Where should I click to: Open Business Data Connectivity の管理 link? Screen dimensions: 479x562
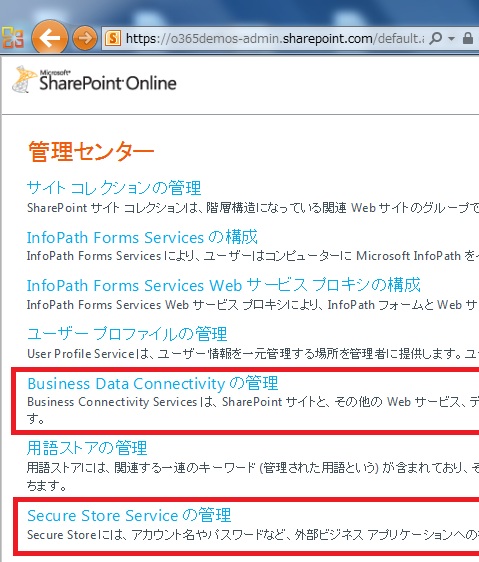(x=152, y=383)
